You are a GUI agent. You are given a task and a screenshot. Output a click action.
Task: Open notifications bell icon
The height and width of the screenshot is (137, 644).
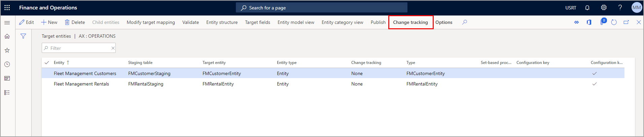pyautogui.click(x=587, y=8)
